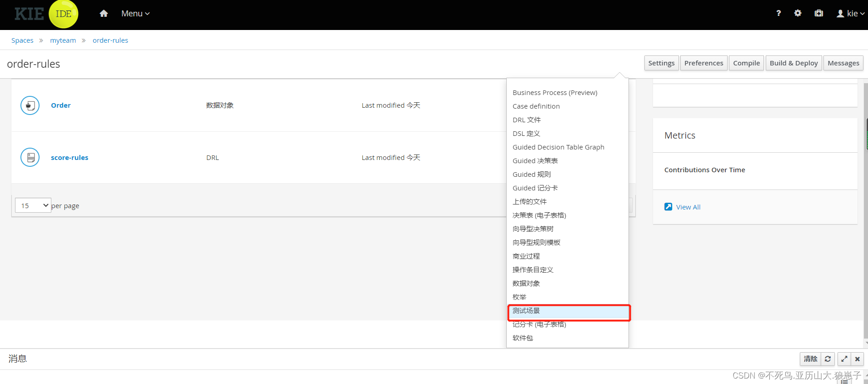Screen dimensions: 868x384
Task: Select Business Process (Preview) entry
Action: (x=568, y=93)
